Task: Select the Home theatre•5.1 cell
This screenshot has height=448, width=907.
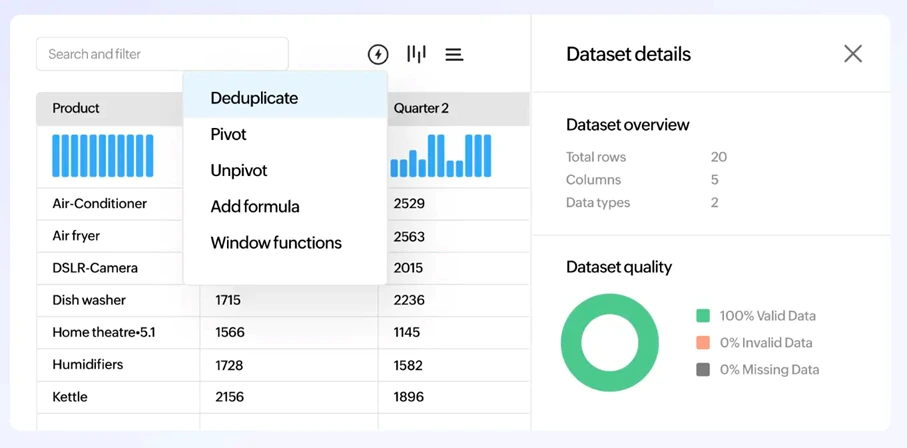Action: (x=118, y=332)
